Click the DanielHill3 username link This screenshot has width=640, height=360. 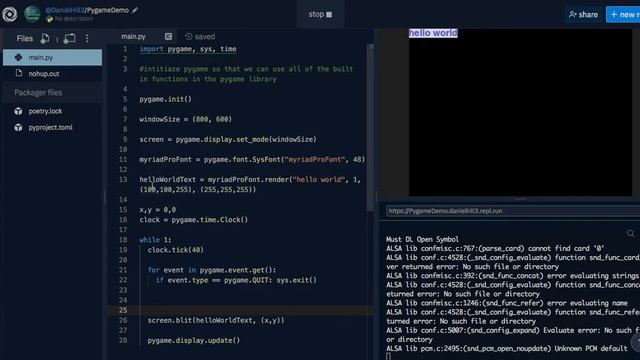coord(64,10)
